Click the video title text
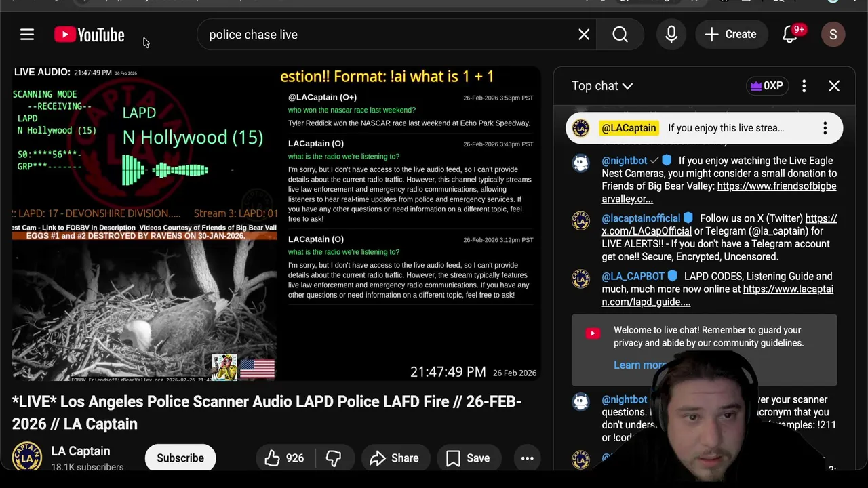The image size is (868, 488). 267,413
